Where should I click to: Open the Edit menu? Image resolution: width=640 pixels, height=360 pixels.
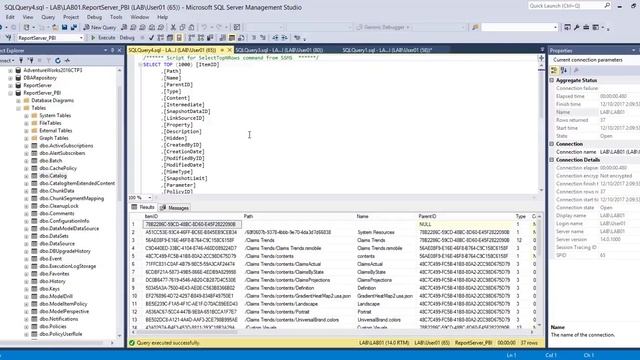coord(10,17)
